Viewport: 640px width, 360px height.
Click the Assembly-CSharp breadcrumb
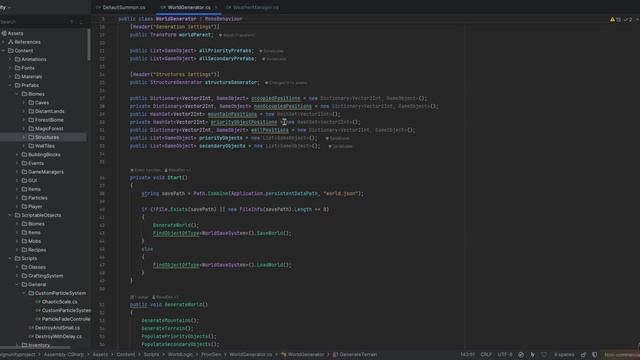tap(64, 355)
